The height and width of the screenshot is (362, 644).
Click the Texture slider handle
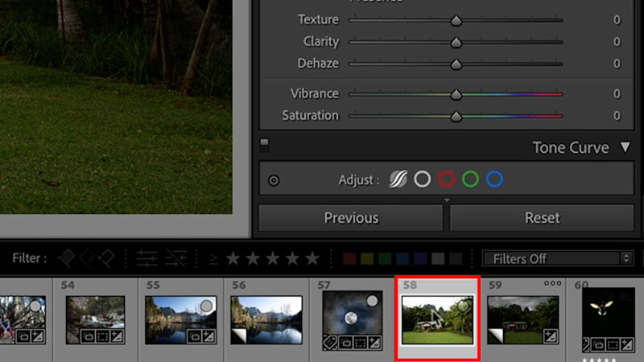(456, 21)
